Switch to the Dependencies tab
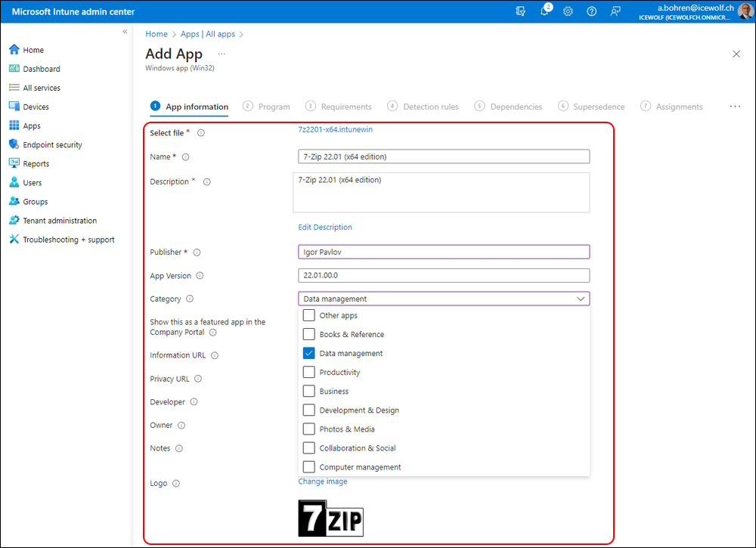This screenshot has height=548, width=756. point(508,107)
